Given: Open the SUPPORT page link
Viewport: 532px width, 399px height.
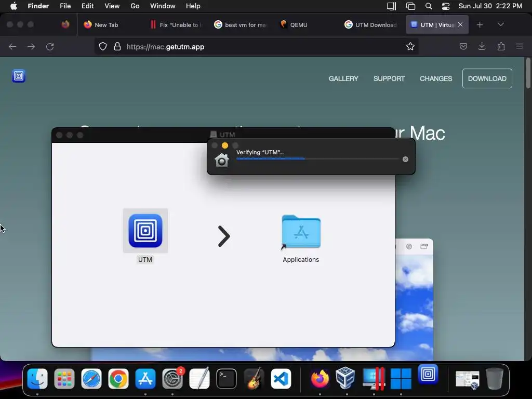Looking at the screenshot, I should tap(389, 79).
